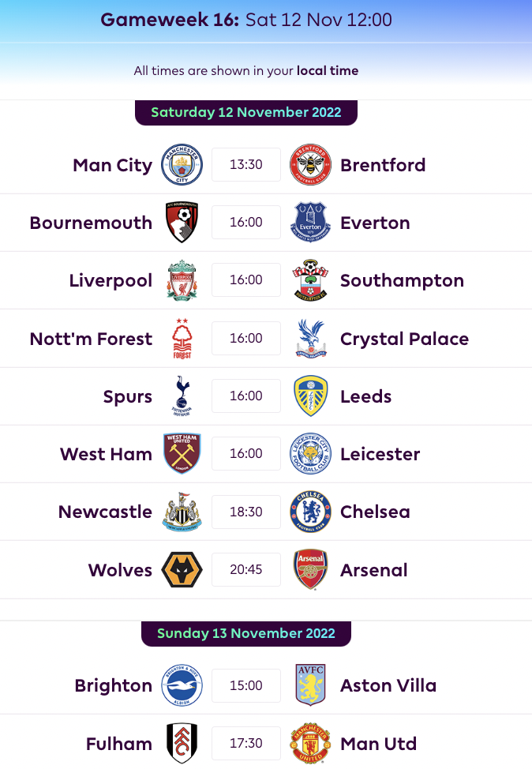This screenshot has width=532, height=769.
Task: Select the Brighton seagull crest
Action: [x=182, y=685]
